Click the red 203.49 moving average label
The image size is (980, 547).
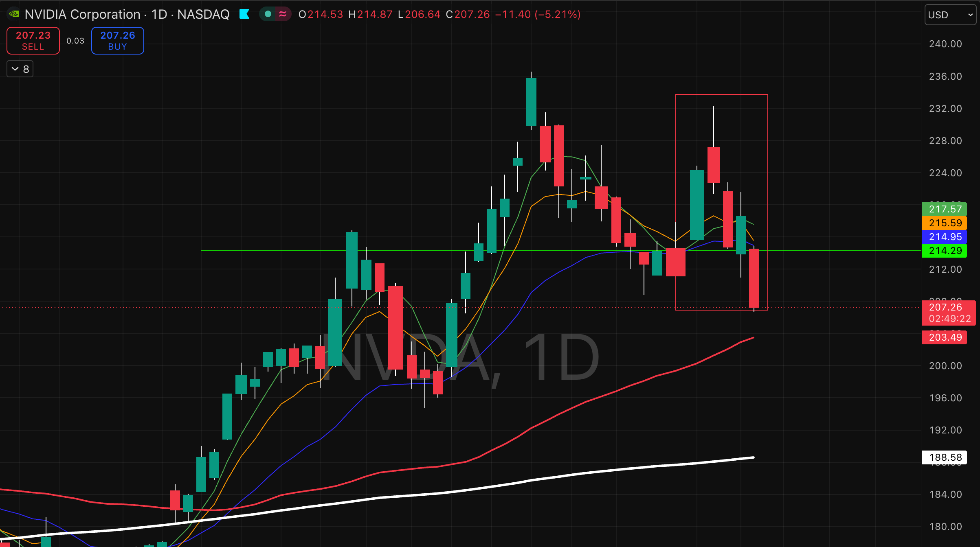945,337
